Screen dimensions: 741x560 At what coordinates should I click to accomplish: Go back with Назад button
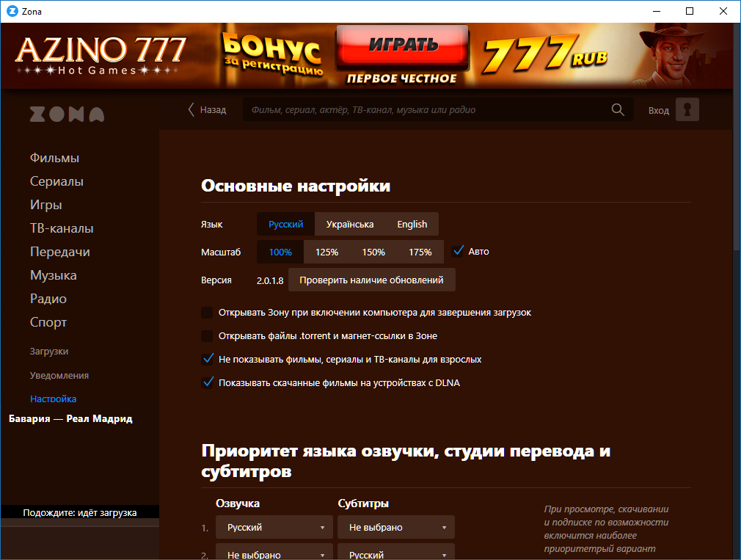(x=208, y=109)
